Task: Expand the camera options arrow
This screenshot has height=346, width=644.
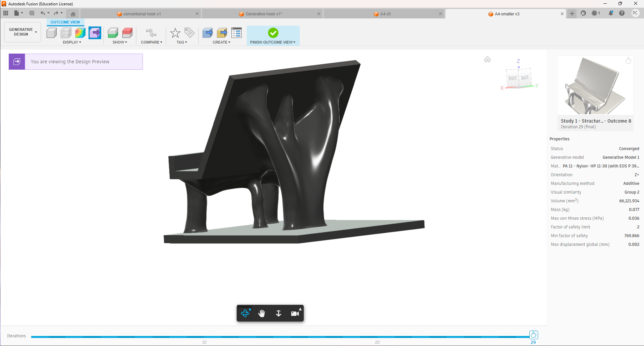Action: [300, 309]
